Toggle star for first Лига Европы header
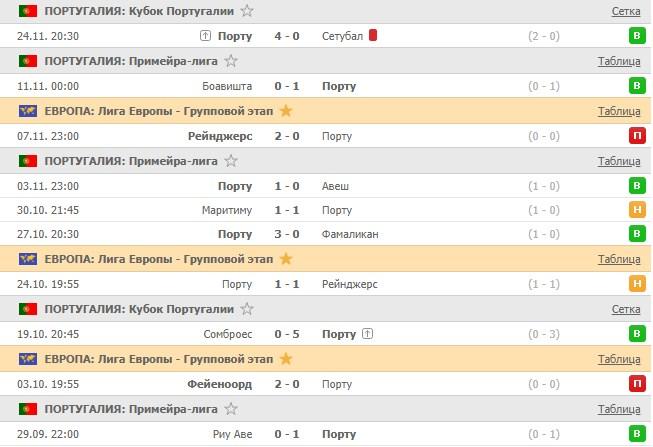Screen dimensions: 653x447 pyautogui.click(x=286, y=111)
